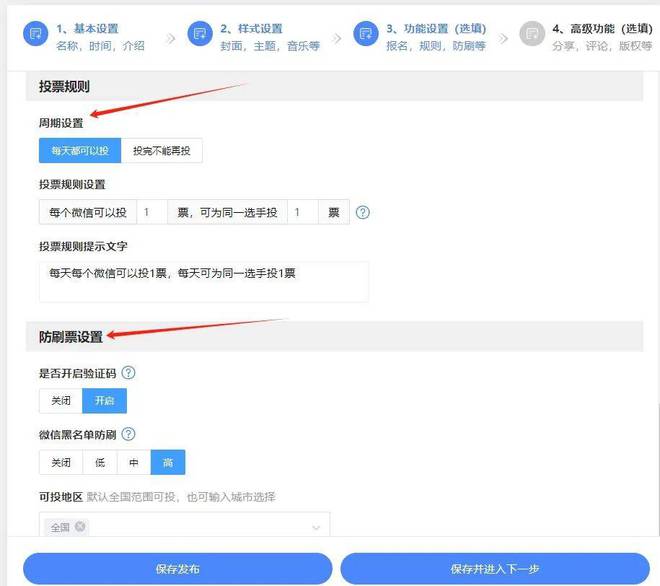Open help icon next to 是否开启验证码
This screenshot has height=586, width=660.
point(128,373)
